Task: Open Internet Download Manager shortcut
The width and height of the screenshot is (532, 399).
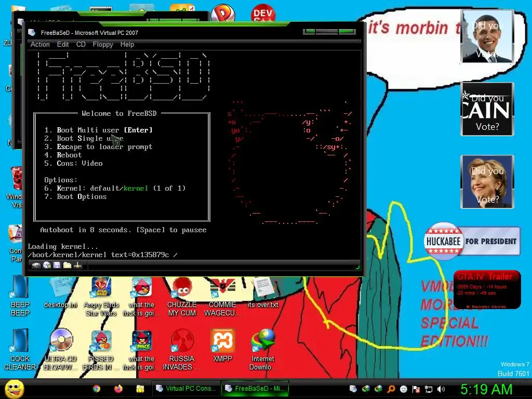Action: 263,350
